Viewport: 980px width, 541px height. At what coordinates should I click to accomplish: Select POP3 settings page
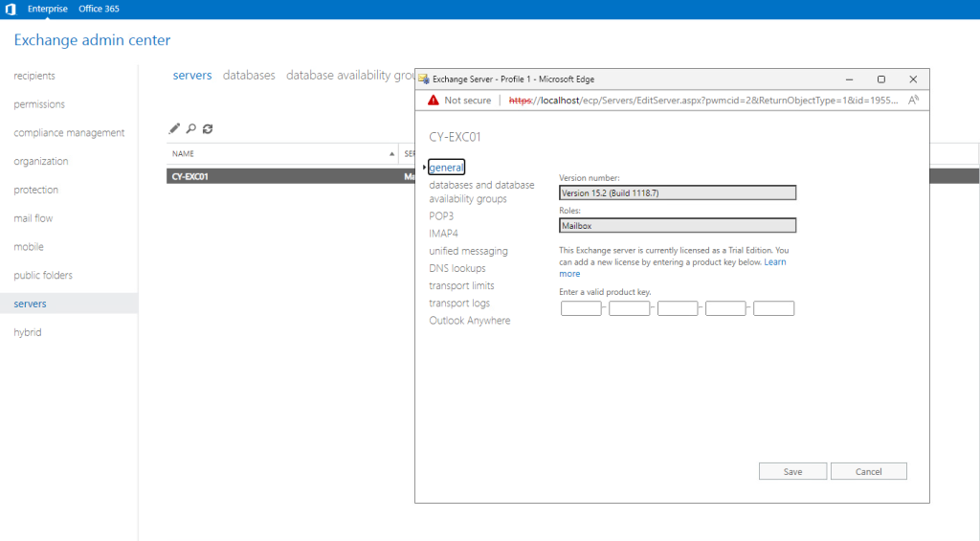[443, 216]
